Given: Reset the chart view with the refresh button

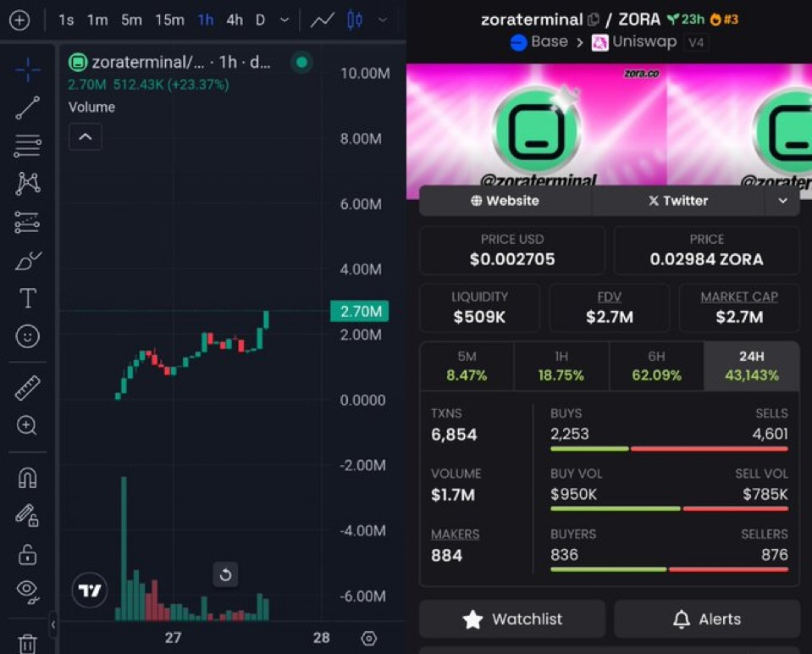Looking at the screenshot, I should [x=225, y=575].
